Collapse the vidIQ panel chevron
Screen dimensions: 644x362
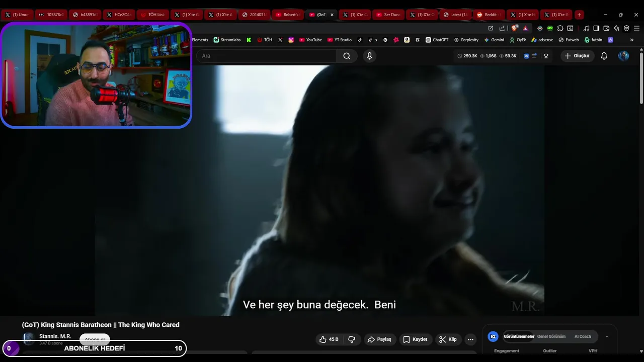[607, 336]
